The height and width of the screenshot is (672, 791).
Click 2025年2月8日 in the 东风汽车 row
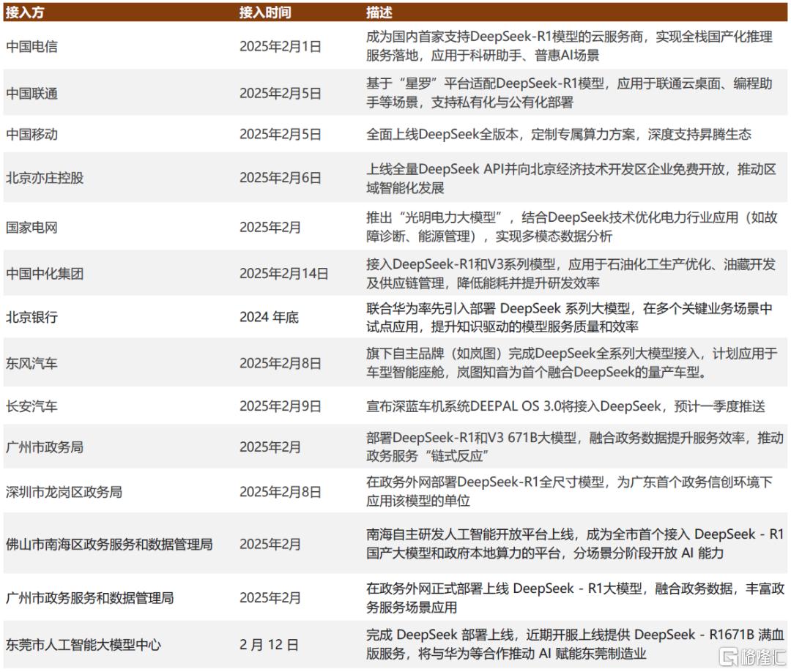tap(281, 363)
